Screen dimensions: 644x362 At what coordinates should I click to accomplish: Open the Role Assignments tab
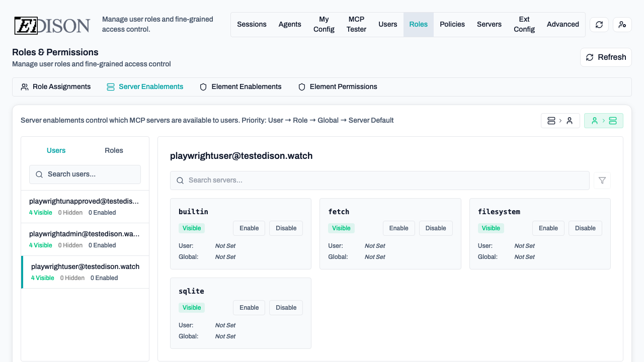(56, 87)
